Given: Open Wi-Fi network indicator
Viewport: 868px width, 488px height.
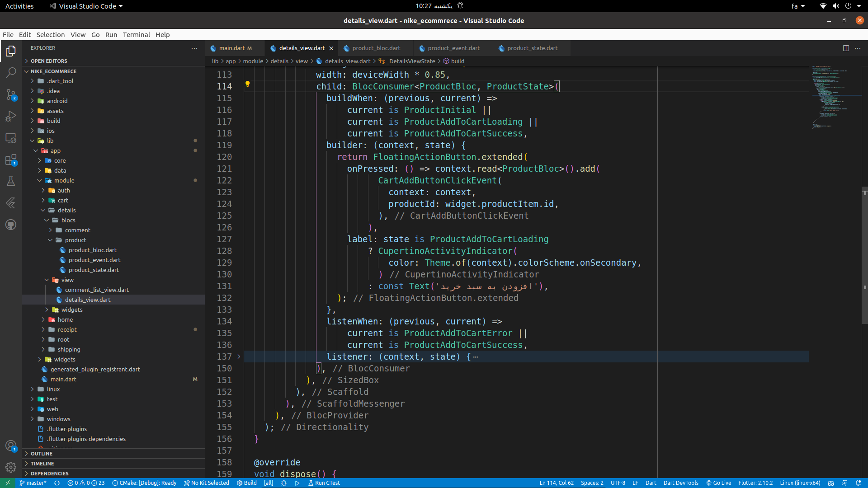Looking at the screenshot, I should coord(823,6).
